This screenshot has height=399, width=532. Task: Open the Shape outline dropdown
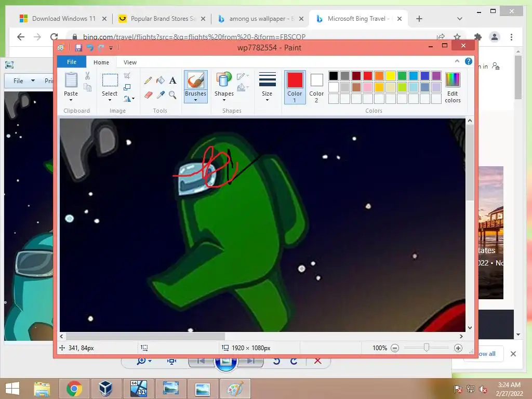click(x=243, y=76)
